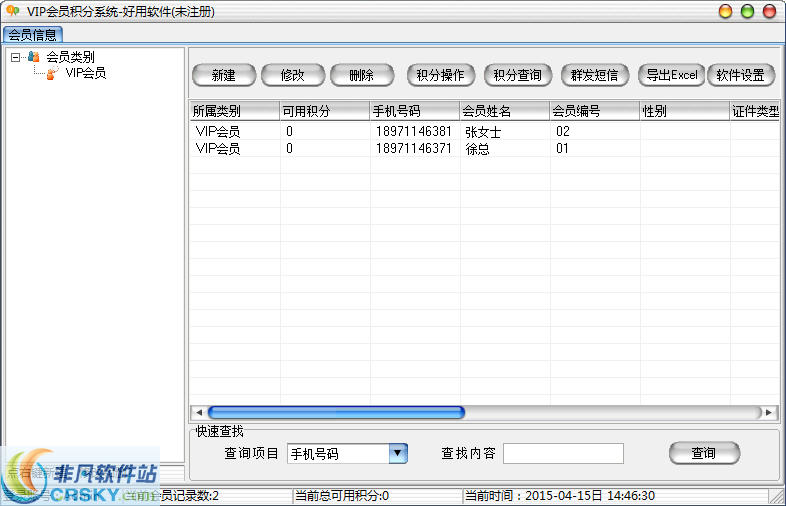Click member number 02 cell
786x506 pixels.
[x=563, y=131]
